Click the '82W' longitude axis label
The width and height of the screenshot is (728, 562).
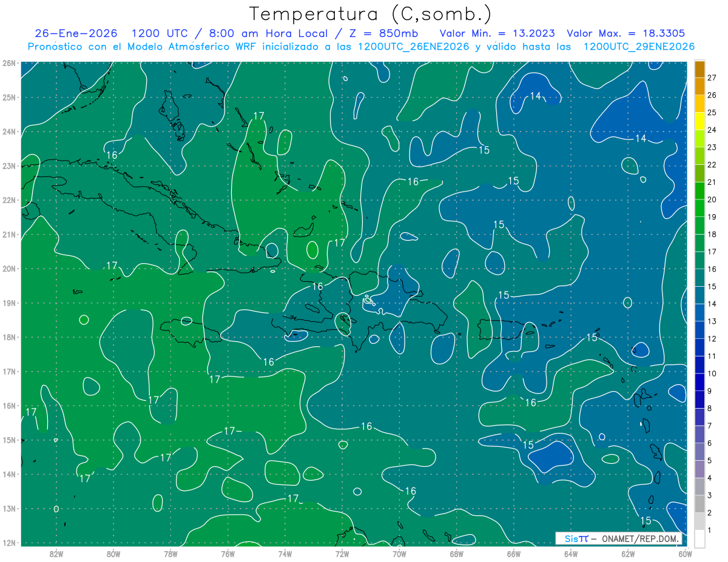coord(56,553)
